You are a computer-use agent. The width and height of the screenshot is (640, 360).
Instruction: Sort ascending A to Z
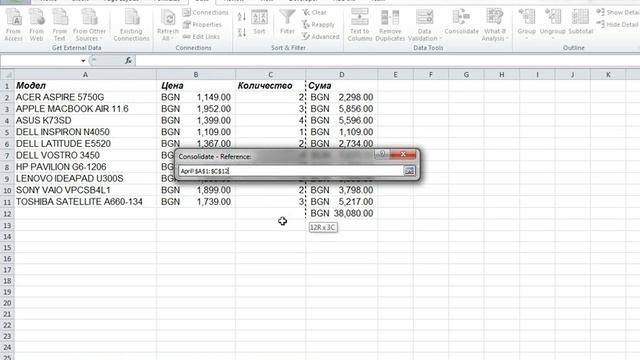click(x=242, y=17)
